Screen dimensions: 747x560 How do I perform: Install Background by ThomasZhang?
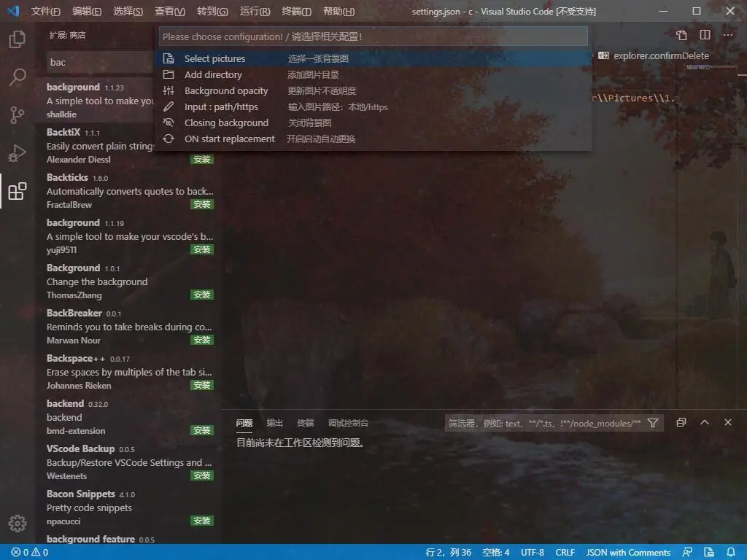[x=202, y=295]
